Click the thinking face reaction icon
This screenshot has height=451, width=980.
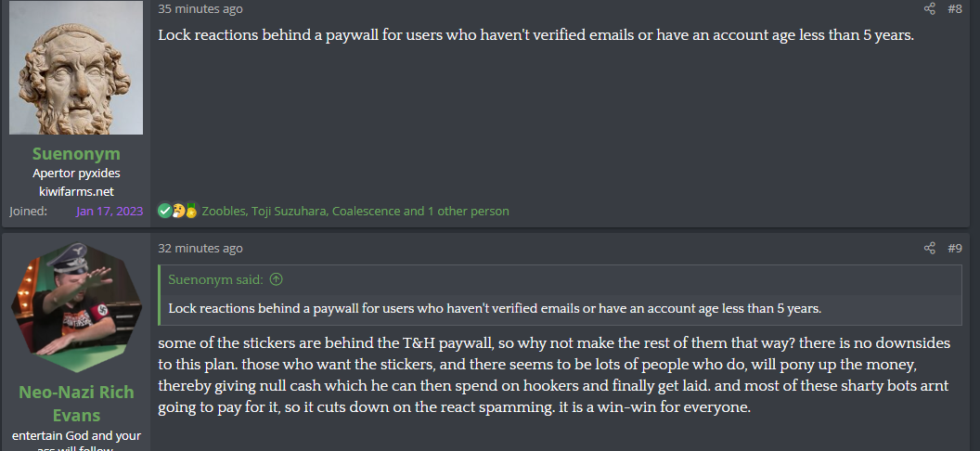(177, 211)
